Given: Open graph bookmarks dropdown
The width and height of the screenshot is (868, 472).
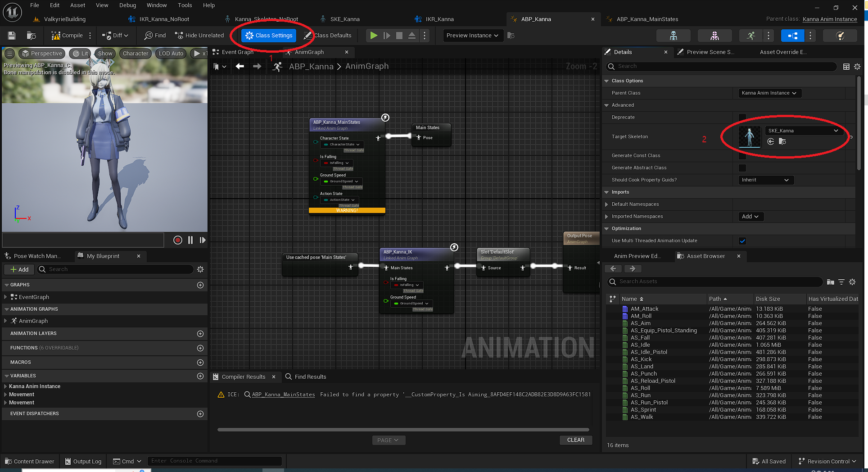Looking at the screenshot, I should (220, 66).
